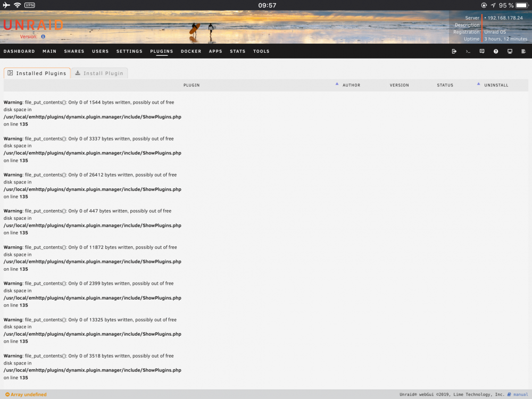Switch to the Installed Plugins tab

coord(37,73)
